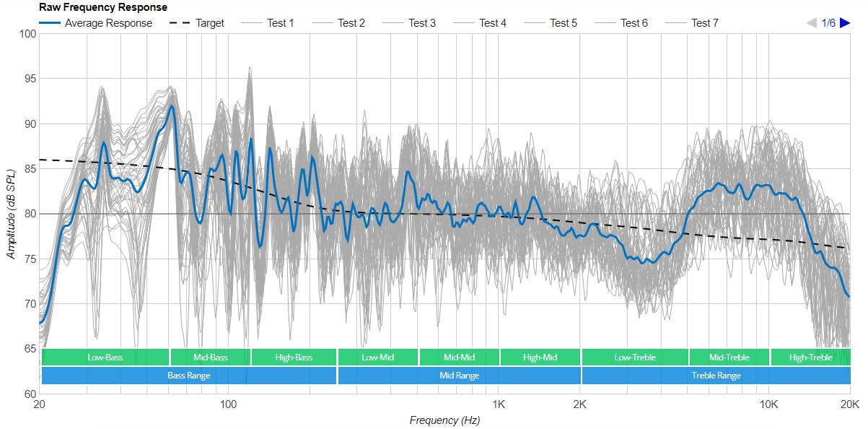The image size is (868, 429).
Task: Select the Mid-Mid band label
Action: click(x=459, y=357)
